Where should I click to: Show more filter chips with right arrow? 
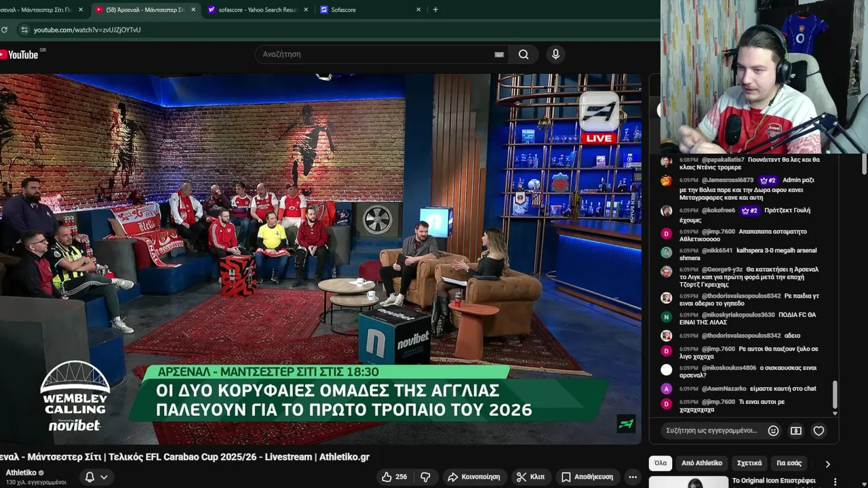tap(827, 464)
